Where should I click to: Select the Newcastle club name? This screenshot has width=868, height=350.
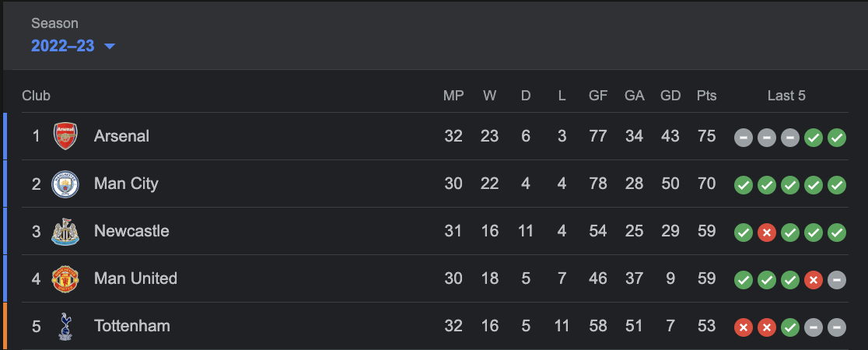[131, 232]
